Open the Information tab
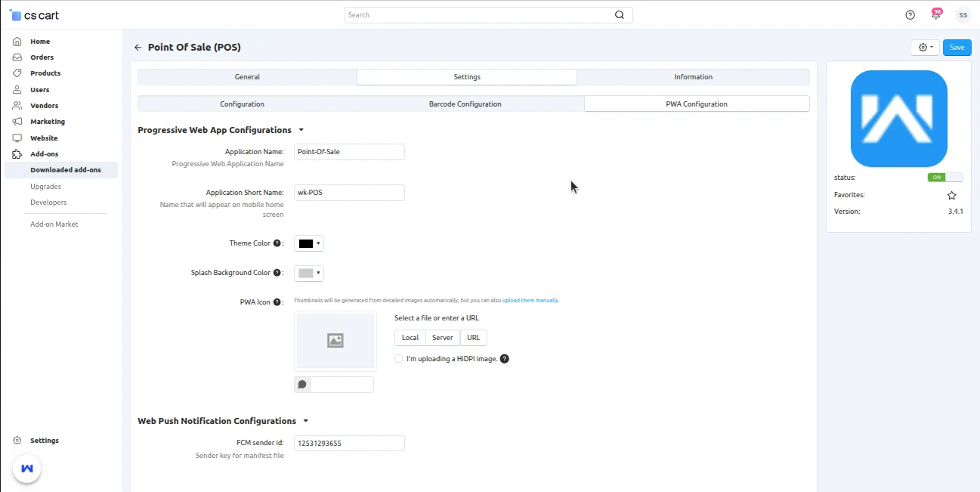Image resolution: width=980 pixels, height=492 pixels. pos(693,77)
